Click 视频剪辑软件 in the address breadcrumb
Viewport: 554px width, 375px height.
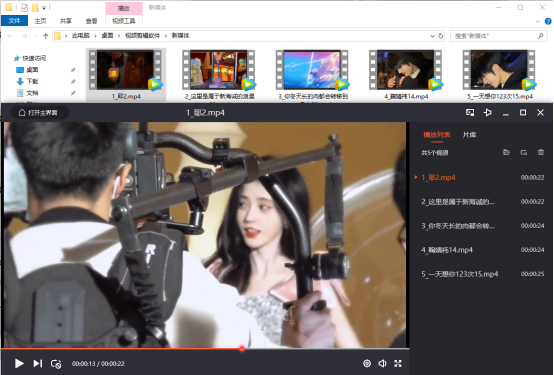(x=142, y=35)
